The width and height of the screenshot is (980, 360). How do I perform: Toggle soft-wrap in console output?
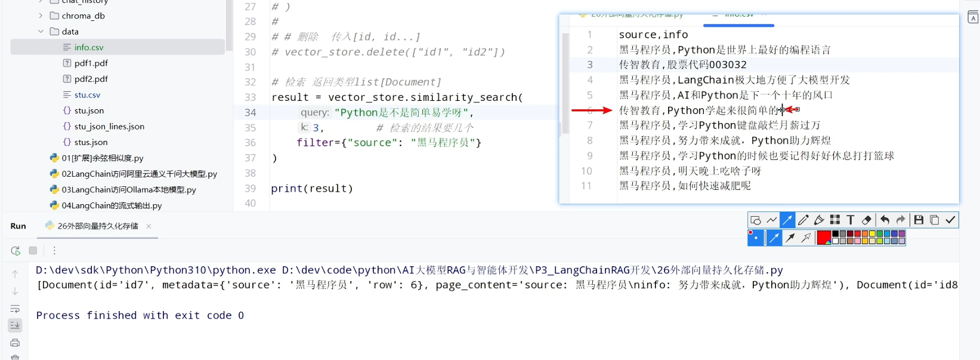tap(15, 309)
